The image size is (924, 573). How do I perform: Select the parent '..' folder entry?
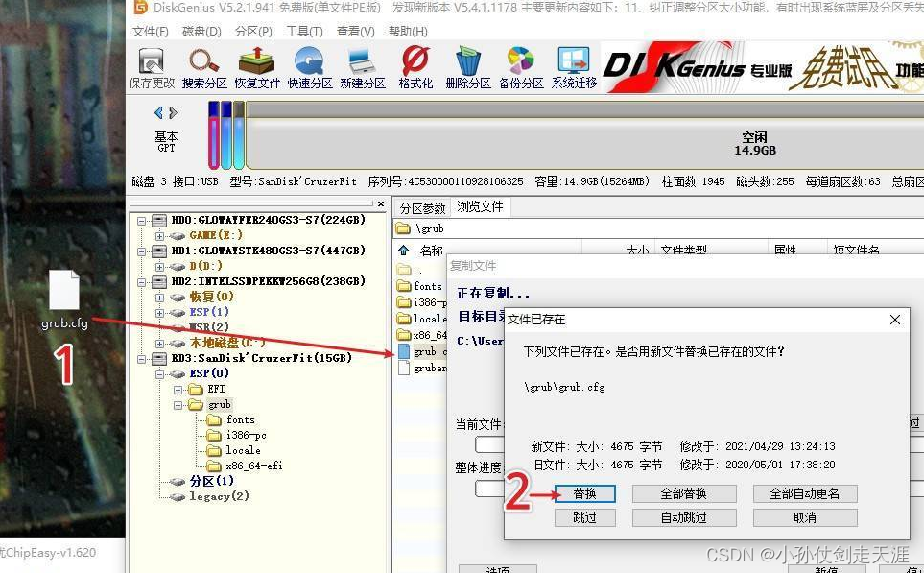[410, 270]
